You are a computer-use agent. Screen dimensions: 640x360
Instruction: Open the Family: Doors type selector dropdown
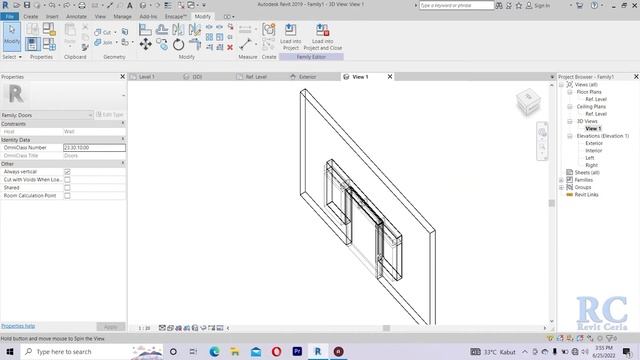point(47,115)
